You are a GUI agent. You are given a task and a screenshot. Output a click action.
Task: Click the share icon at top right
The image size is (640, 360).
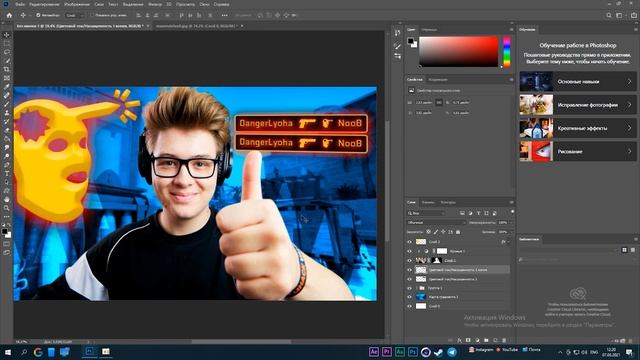click(x=634, y=15)
